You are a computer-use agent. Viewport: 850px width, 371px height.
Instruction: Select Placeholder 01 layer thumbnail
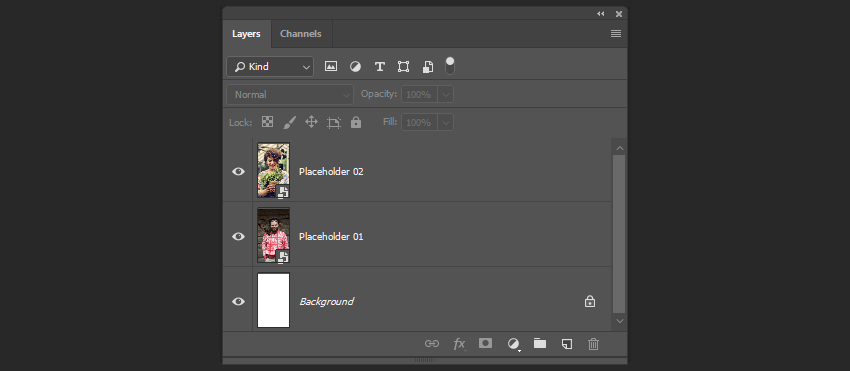[273, 235]
